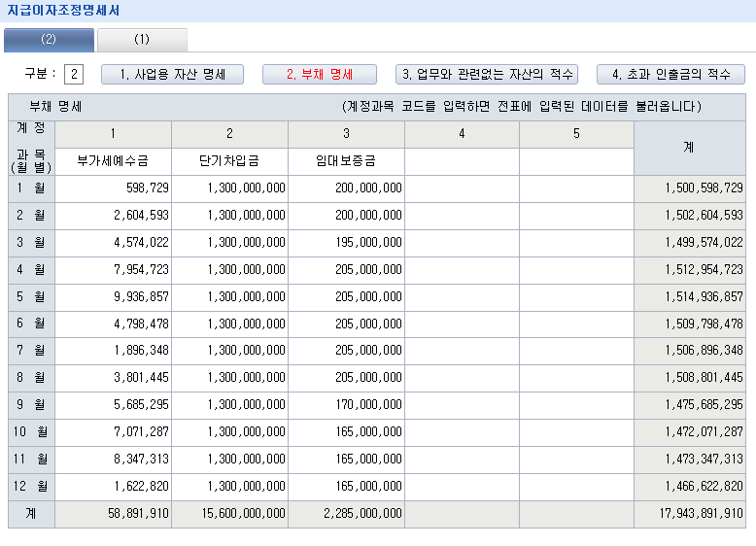Click 임대보증금 account name cell
The width and height of the screenshot is (756, 546).
tap(346, 161)
